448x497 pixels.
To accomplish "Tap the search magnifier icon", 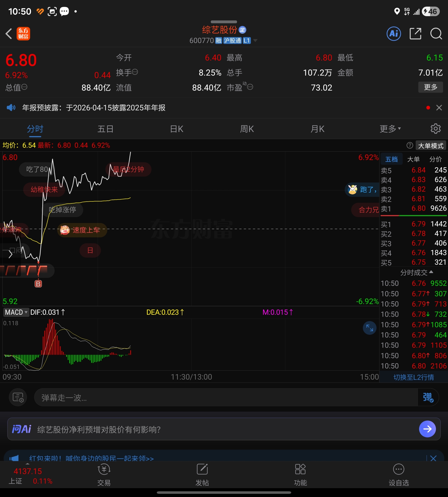I will click(436, 33).
